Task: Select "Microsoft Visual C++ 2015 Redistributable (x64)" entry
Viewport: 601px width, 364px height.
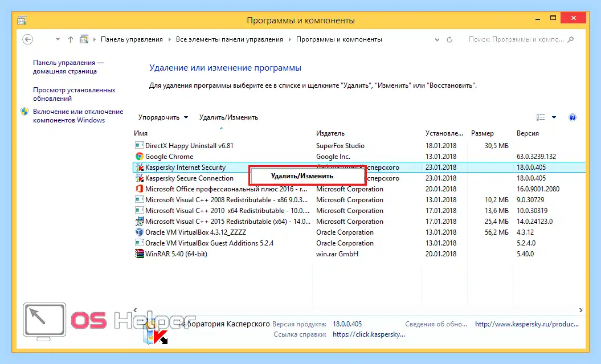Action: (x=228, y=222)
